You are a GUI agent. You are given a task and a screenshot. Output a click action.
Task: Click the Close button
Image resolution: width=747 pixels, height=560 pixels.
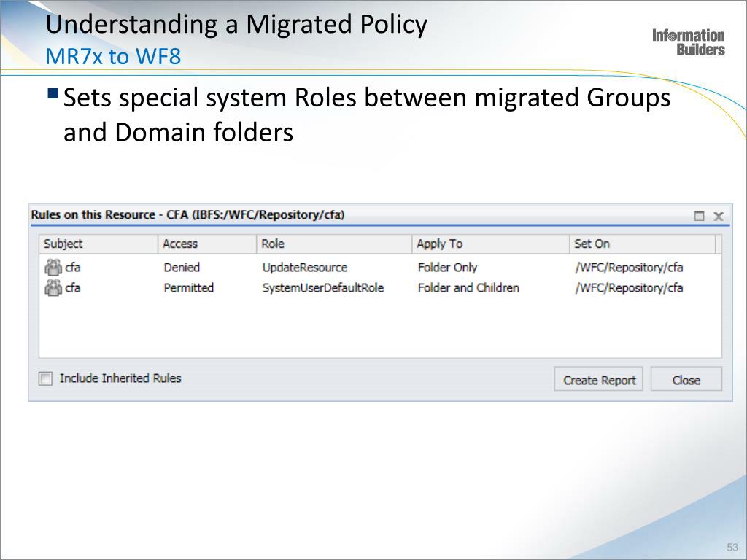point(686,379)
